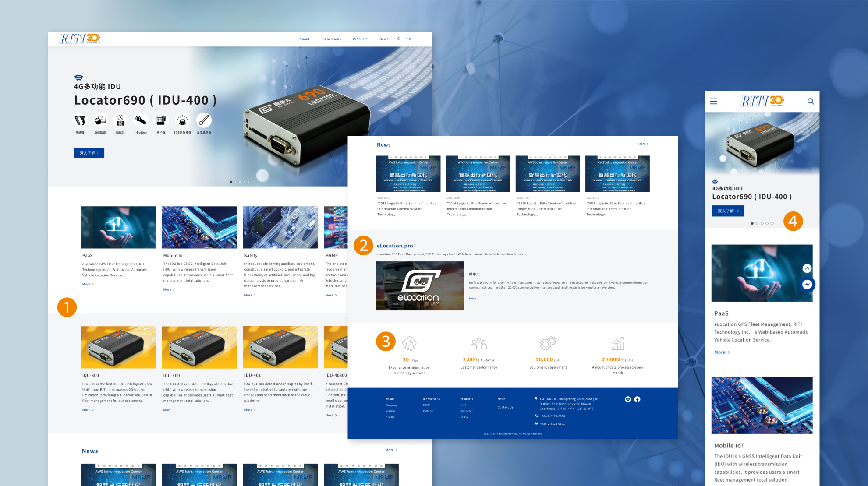
Task: Select the second desktop hero carousel dot
Action: 235,182
